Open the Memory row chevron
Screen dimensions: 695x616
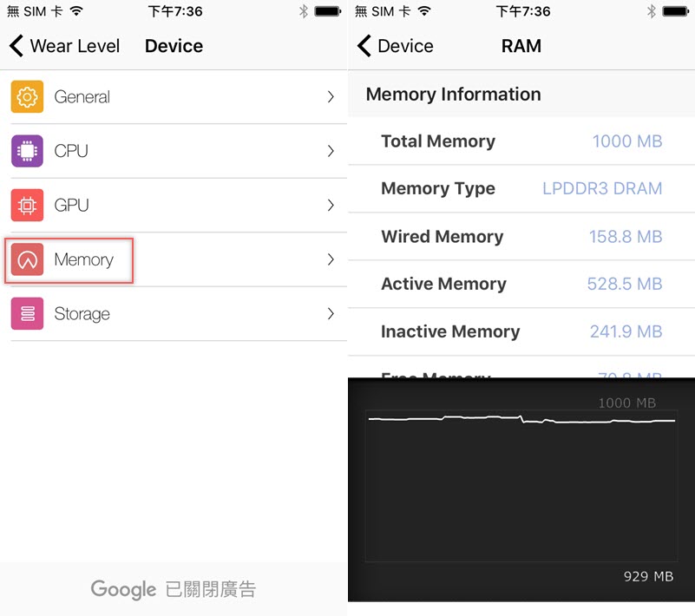click(331, 259)
